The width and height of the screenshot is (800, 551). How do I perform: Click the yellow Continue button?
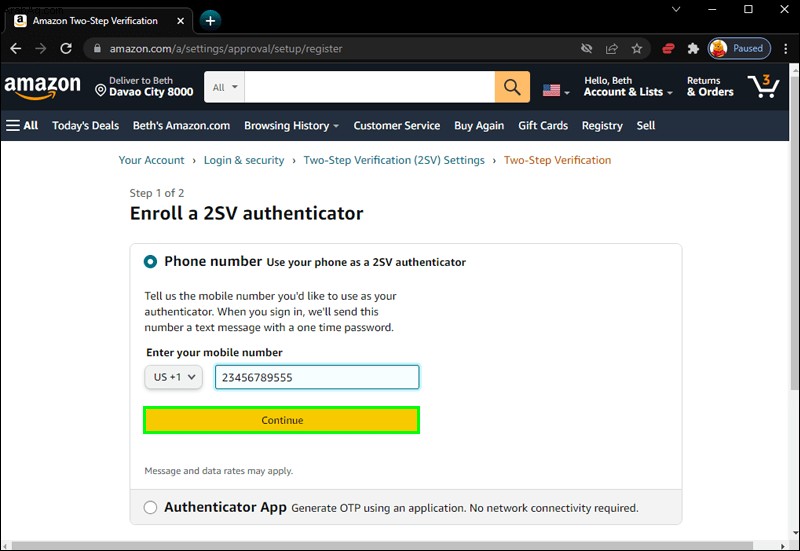click(282, 420)
